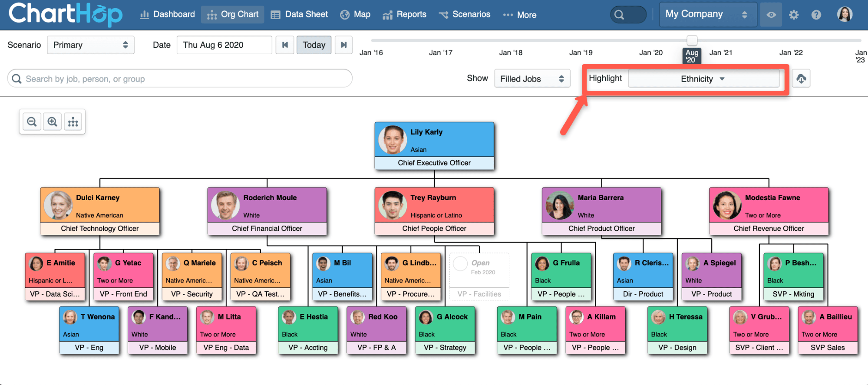Image resolution: width=868 pixels, height=385 pixels.
Task: Open the Scenarios tab
Action: point(465,14)
